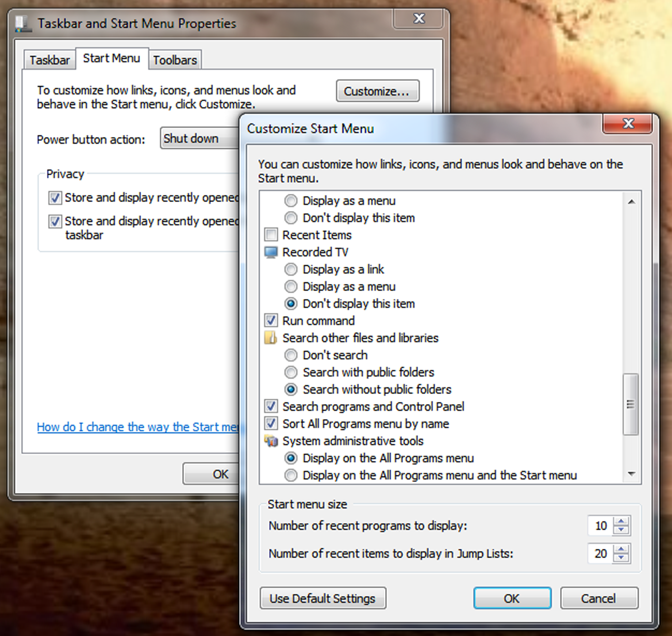Click the recent programs number field
Screen dimensions: 672x636
pos(600,526)
